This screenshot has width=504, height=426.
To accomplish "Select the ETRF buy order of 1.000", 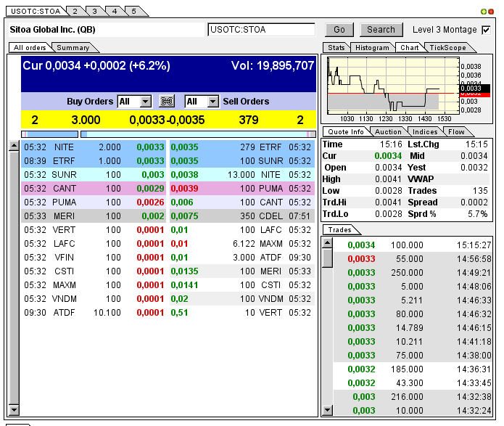I will pos(94,161).
